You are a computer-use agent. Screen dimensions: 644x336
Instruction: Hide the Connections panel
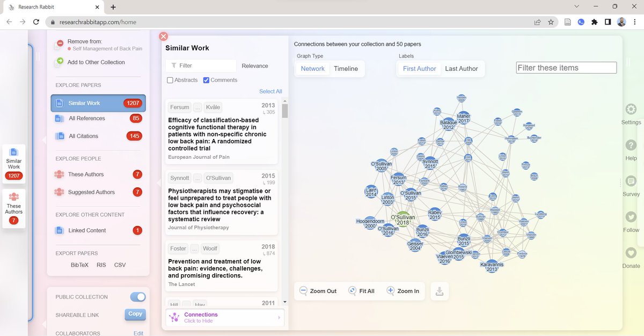click(x=225, y=317)
